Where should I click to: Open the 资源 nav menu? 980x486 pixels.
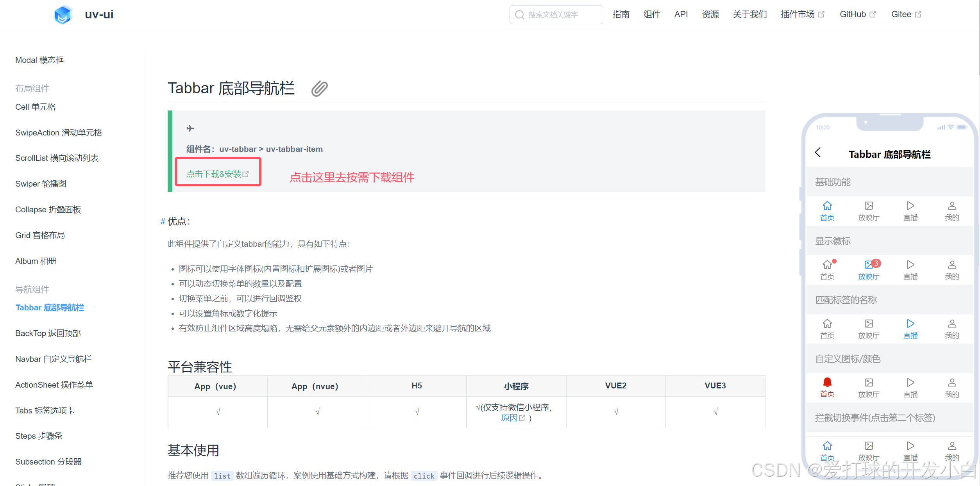[710, 14]
